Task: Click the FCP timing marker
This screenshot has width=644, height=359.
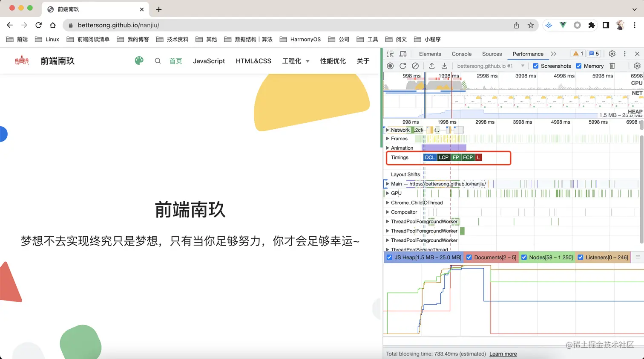Action: tap(468, 157)
